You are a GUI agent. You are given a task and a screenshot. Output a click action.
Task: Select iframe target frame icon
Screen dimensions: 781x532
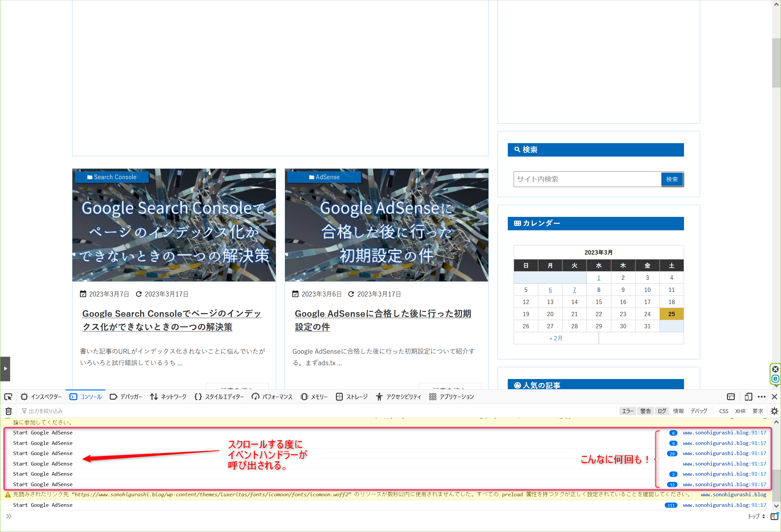(x=731, y=397)
